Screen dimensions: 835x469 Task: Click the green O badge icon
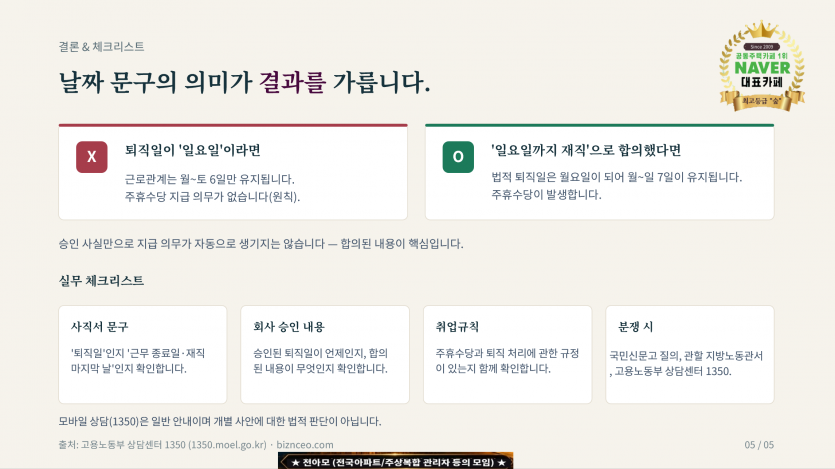pyautogui.click(x=458, y=157)
